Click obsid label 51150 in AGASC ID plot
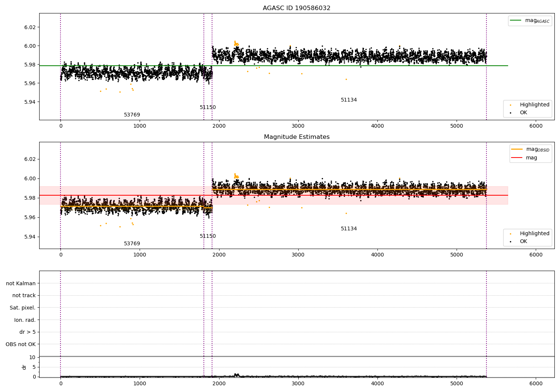This screenshot has width=560, height=392. (208, 108)
